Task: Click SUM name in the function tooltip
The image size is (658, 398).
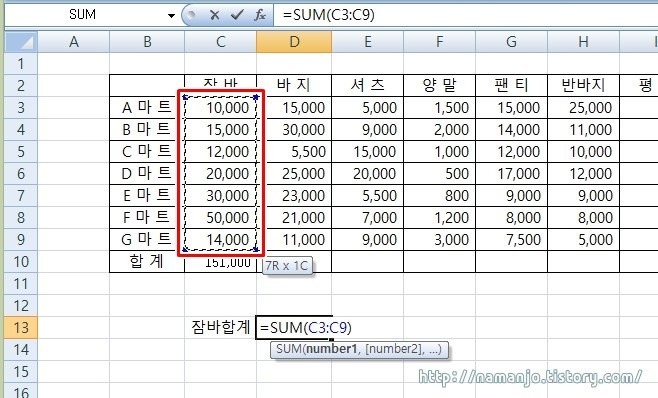Action: click(x=289, y=349)
